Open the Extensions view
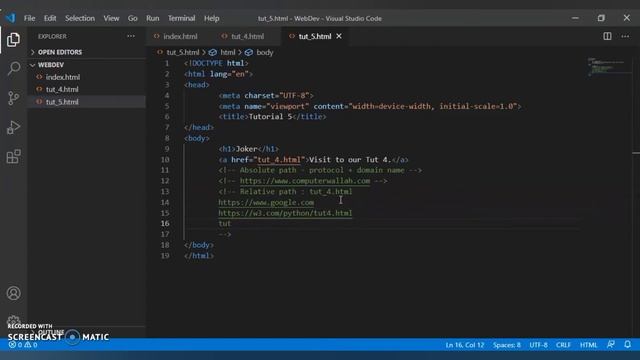This screenshot has height=360, width=640. pos(13,156)
